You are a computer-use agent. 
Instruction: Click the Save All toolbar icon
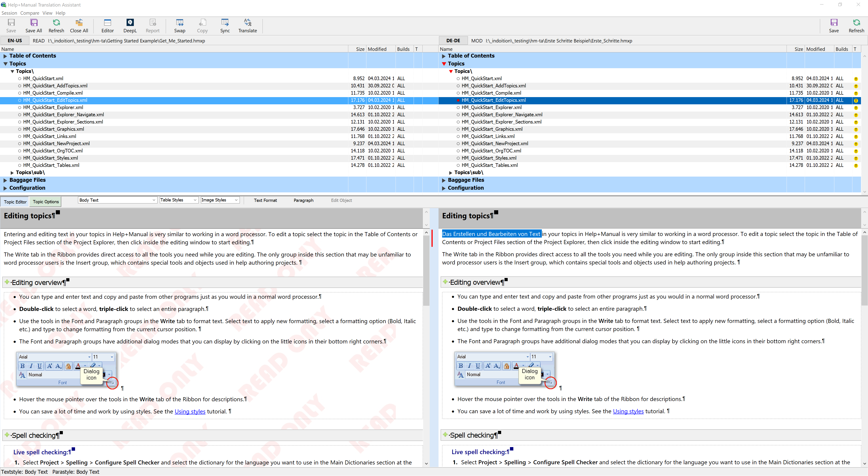[x=34, y=26]
